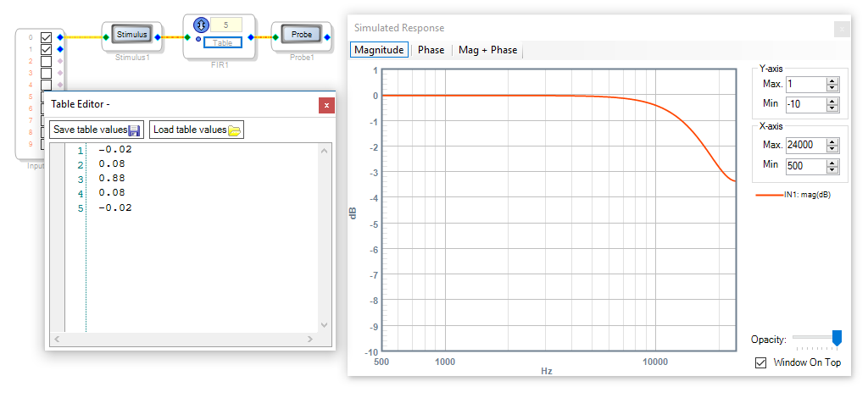Viewport: 868px width, 398px height.
Task: Click the FIR1 tap count field showing 5
Action: [x=225, y=25]
